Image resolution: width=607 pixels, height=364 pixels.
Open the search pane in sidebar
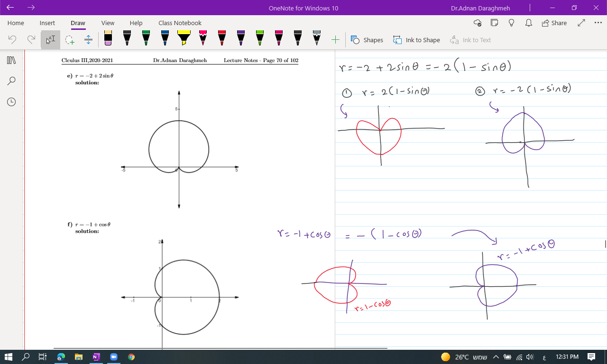(11, 81)
